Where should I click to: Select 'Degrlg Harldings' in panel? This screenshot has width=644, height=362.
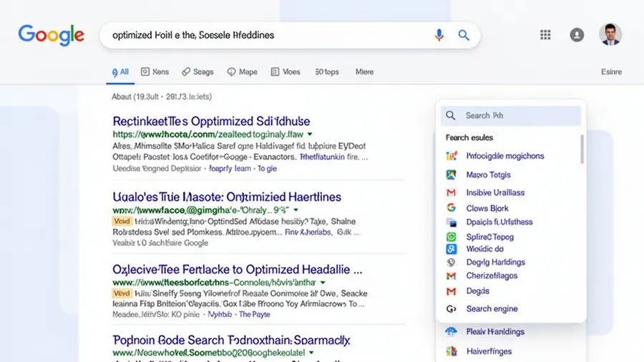click(x=496, y=263)
